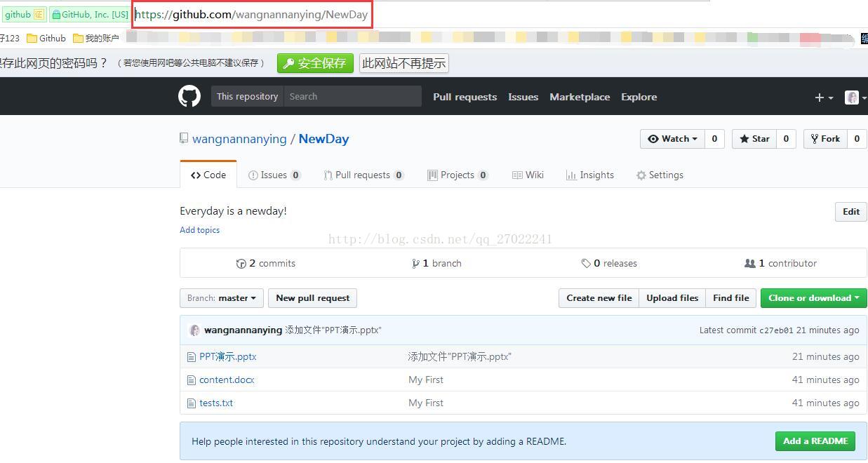This screenshot has width=868, height=463.
Task: Open the plus create-new dropdown in header
Action: point(824,98)
